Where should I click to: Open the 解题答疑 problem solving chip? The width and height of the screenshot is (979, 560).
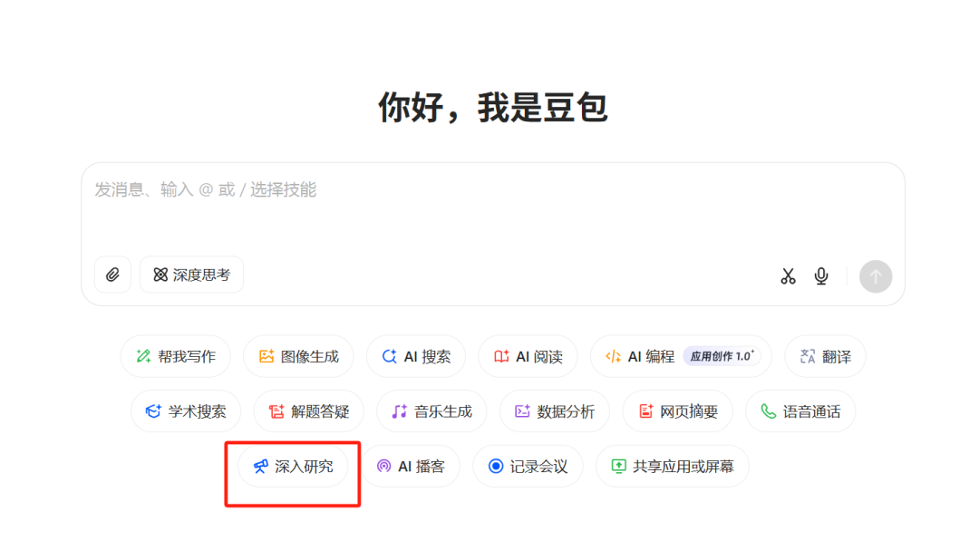(x=308, y=411)
